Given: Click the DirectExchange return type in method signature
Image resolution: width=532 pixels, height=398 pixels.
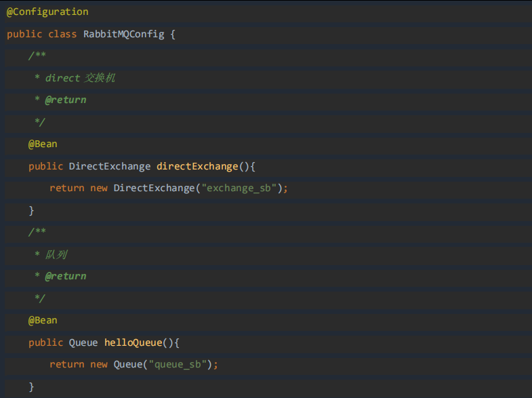Looking at the screenshot, I should (x=110, y=166).
